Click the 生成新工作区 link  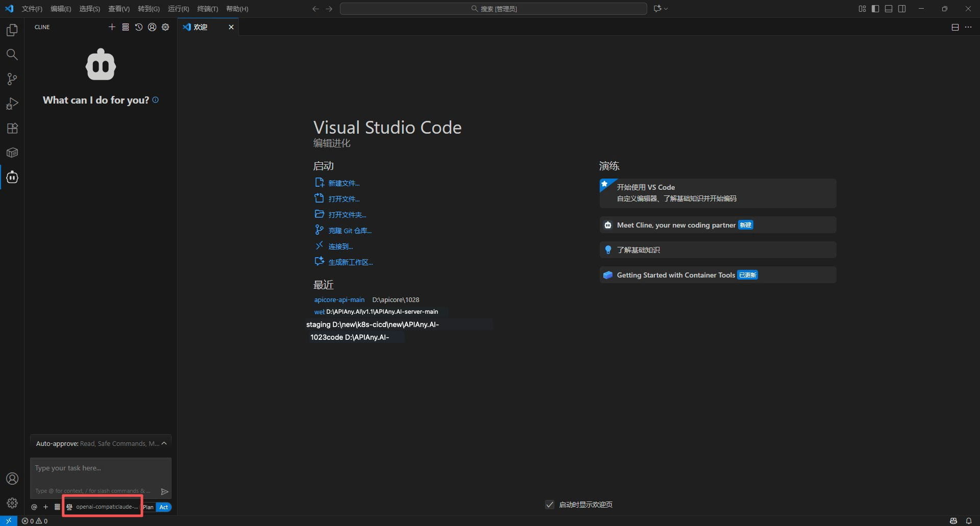point(350,262)
